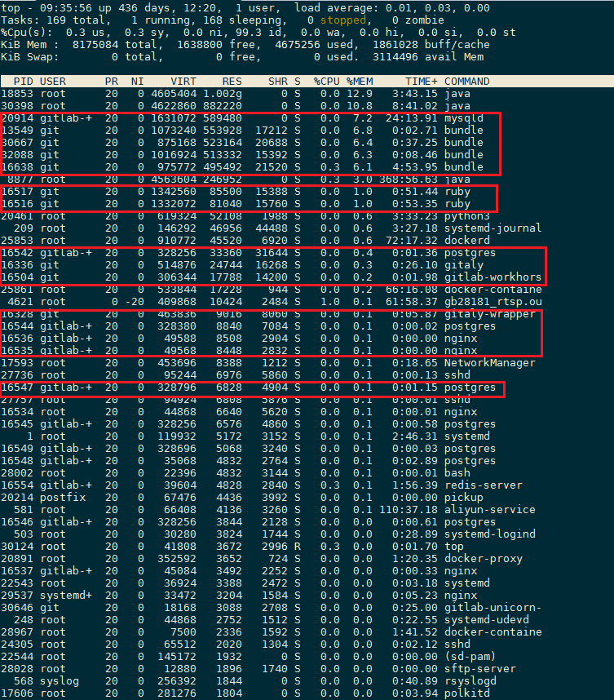
Task: Click the redis-server command text
Action: 483,485
